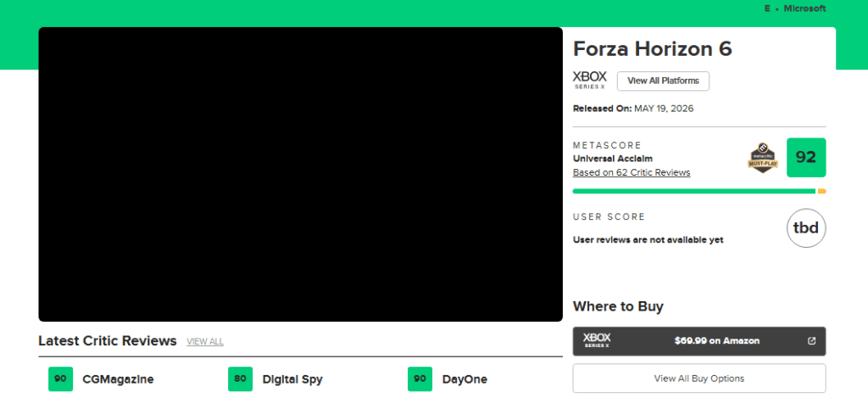Image resolution: width=868 pixels, height=398 pixels.
Task: Click the tbd user score circle
Action: coord(806,227)
